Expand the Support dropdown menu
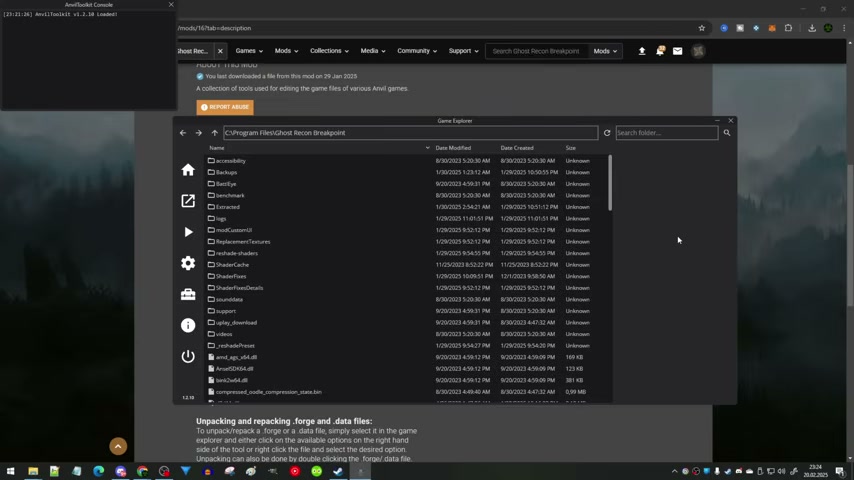Image resolution: width=854 pixels, height=480 pixels. [463, 51]
